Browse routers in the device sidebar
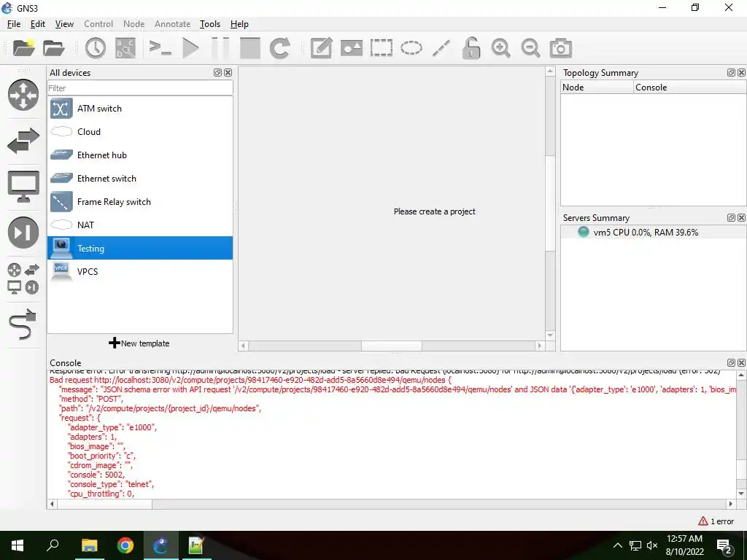 click(x=23, y=95)
